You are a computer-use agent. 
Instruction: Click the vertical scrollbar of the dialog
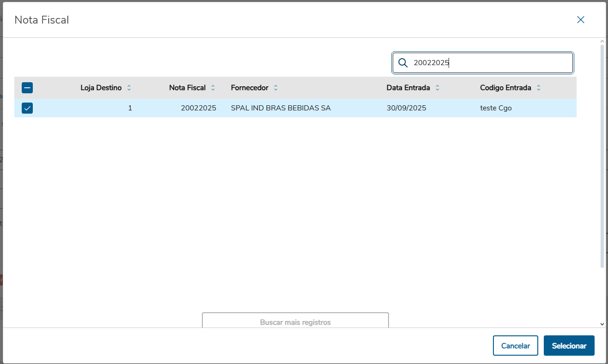pyautogui.click(x=602, y=157)
